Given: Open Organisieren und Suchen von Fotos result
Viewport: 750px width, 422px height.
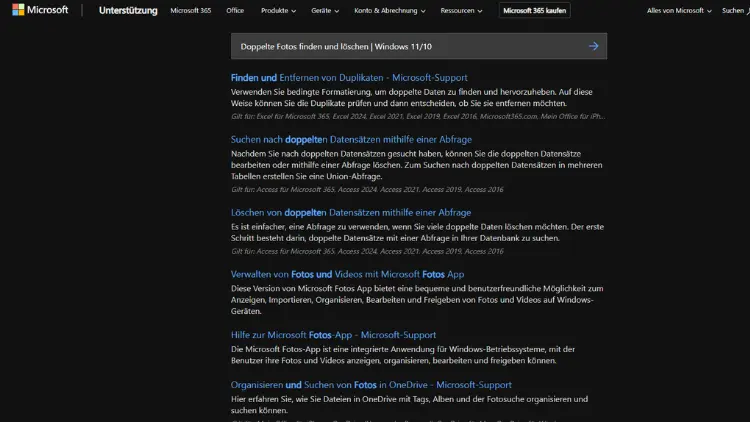Looking at the screenshot, I should [371, 385].
